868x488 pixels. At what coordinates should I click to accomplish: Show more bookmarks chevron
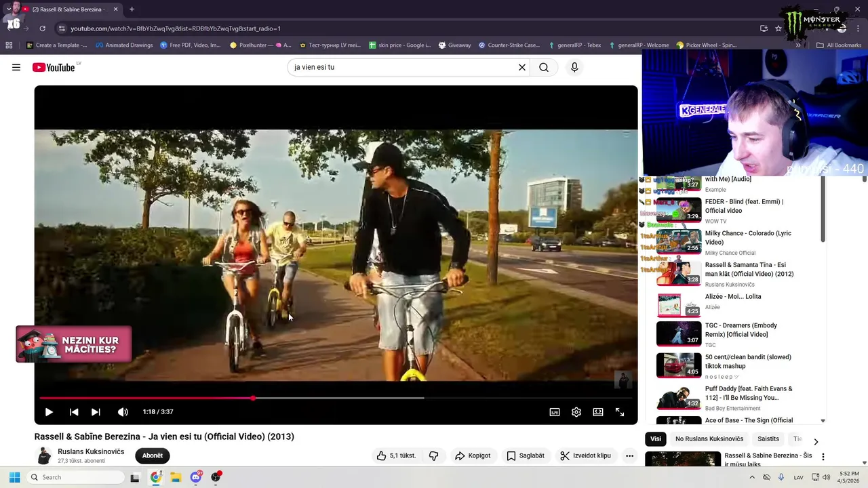coord(798,45)
